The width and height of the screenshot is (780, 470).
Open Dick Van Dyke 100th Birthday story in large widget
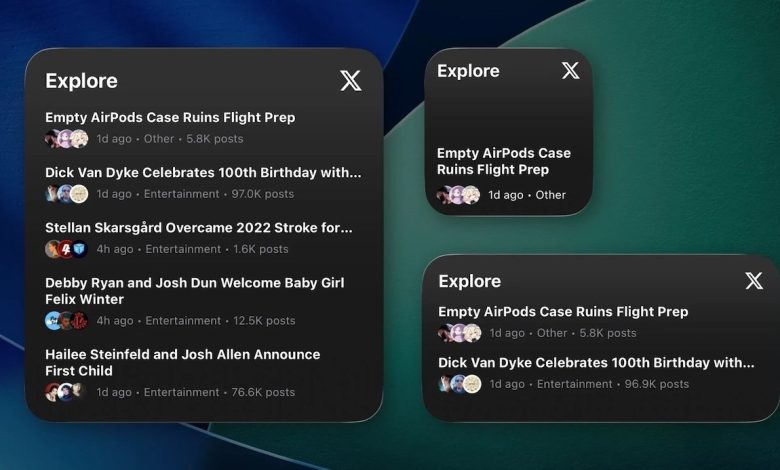coord(203,172)
